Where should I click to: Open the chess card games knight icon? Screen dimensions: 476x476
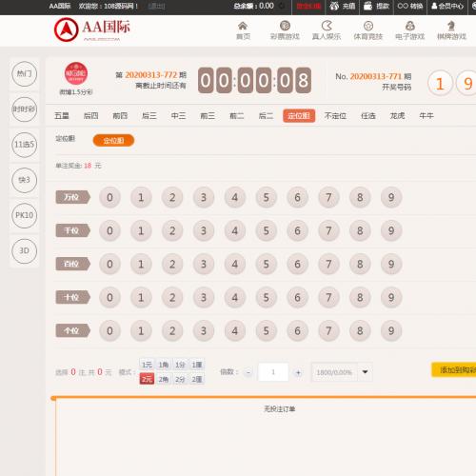451,26
